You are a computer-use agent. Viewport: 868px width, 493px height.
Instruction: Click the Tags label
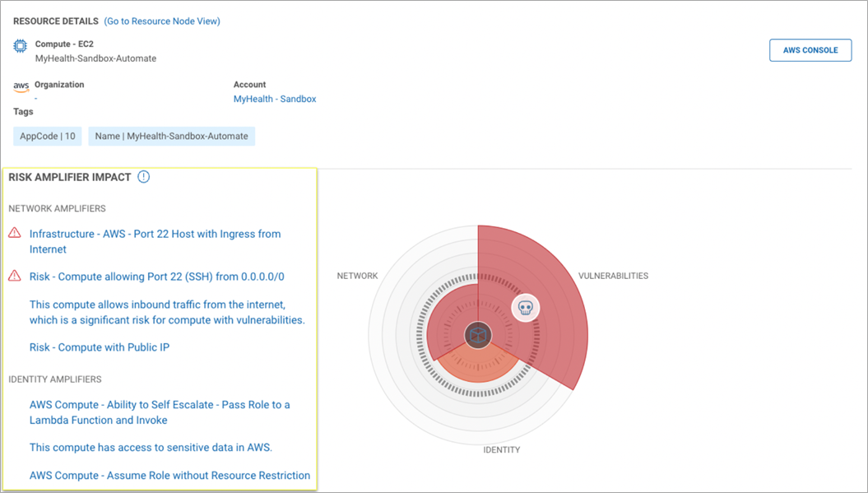coord(23,111)
